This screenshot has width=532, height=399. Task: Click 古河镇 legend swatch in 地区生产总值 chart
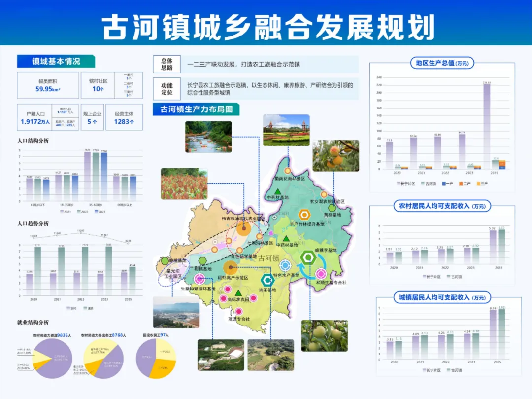pyautogui.click(x=423, y=183)
